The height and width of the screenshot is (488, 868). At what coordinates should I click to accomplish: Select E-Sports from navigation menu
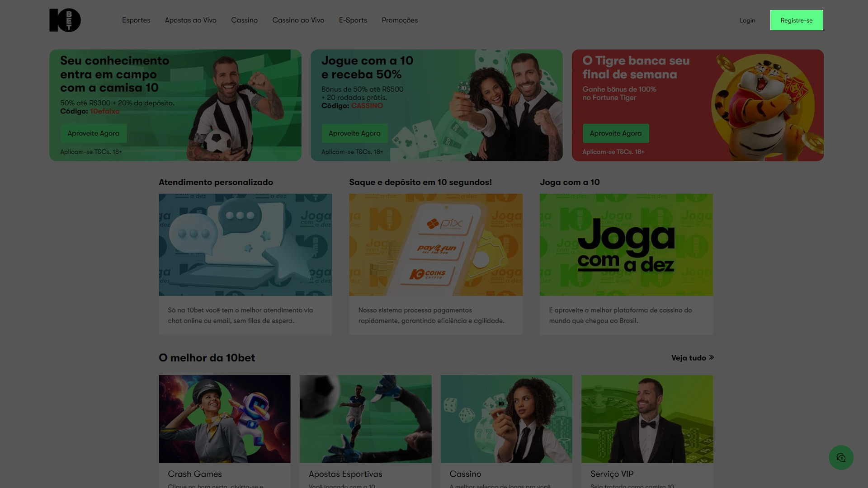(353, 20)
